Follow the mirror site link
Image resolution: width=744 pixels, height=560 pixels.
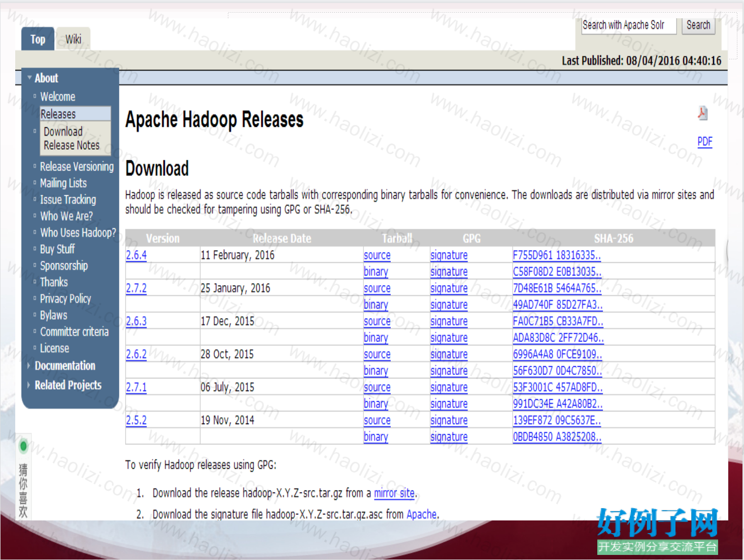click(x=394, y=493)
